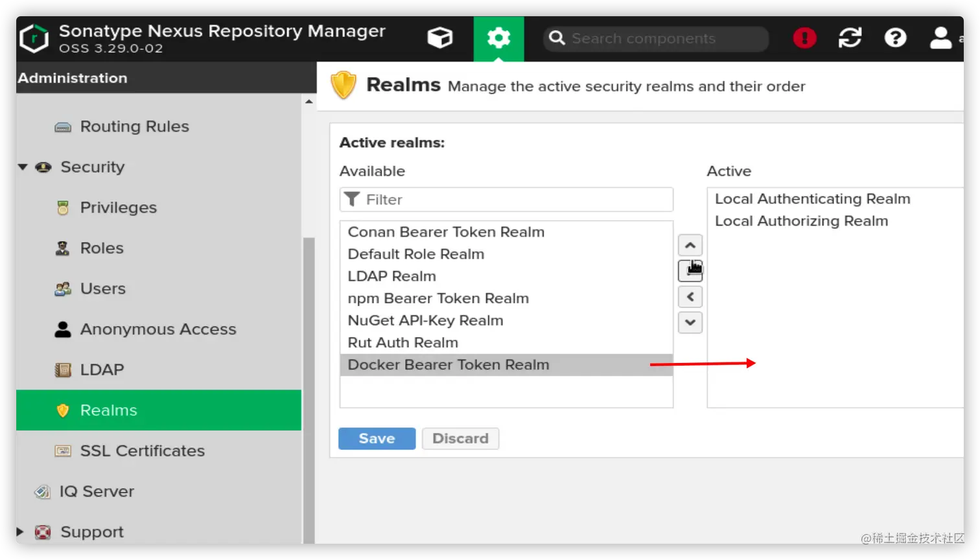
Task: Click the Routing Rules icon
Action: pos(63,127)
